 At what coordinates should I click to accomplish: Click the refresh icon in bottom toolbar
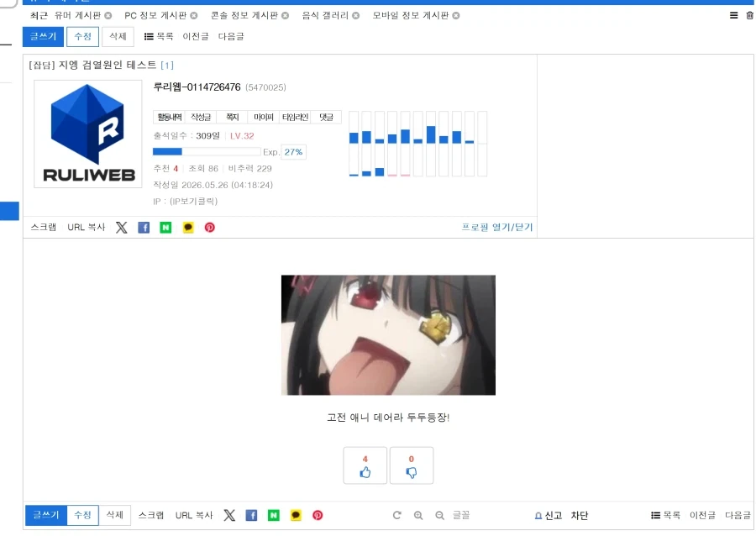point(396,515)
